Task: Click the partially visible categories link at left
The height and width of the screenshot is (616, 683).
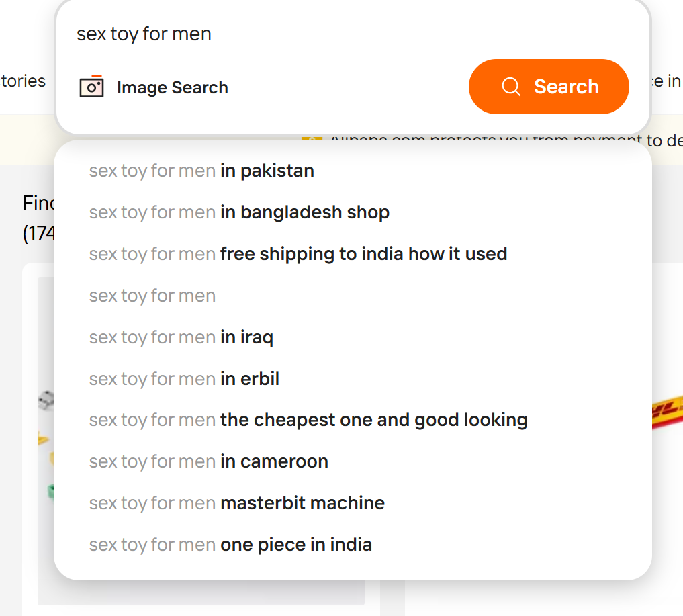Action: coord(24,81)
